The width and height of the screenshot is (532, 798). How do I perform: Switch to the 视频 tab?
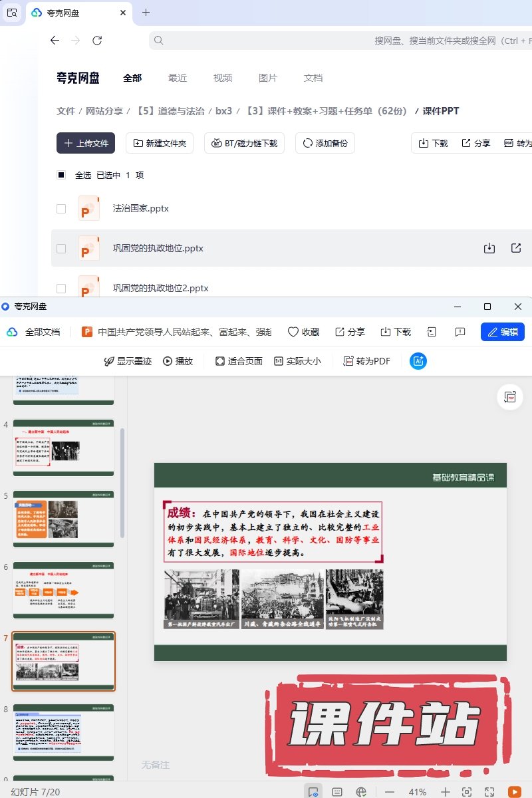point(223,78)
